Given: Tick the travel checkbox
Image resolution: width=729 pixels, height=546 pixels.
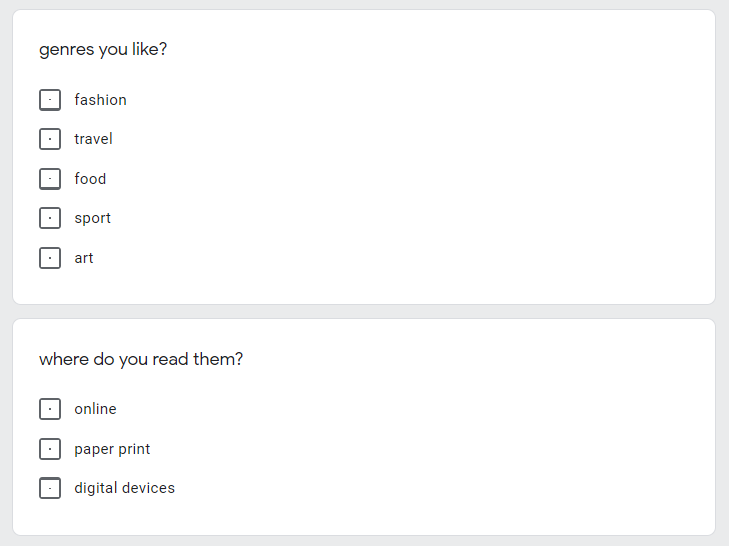Looking at the screenshot, I should (x=50, y=139).
